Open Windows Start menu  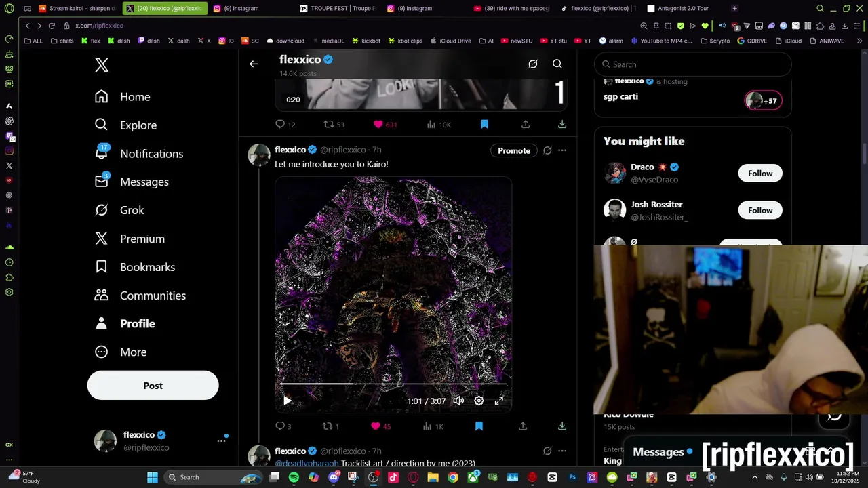pos(153,477)
